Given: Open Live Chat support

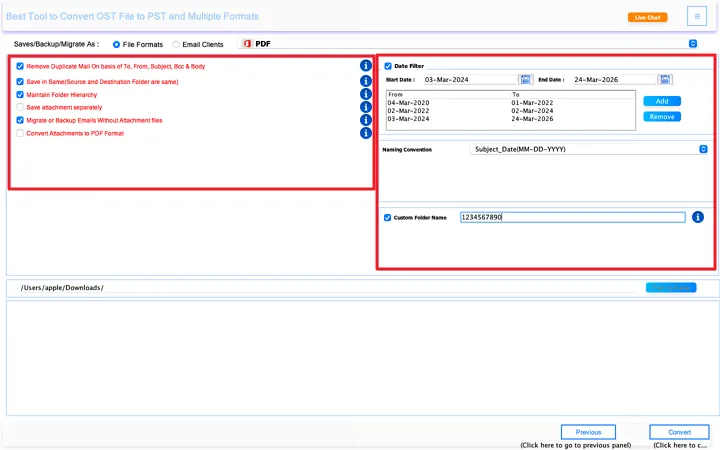Looking at the screenshot, I should tap(647, 17).
